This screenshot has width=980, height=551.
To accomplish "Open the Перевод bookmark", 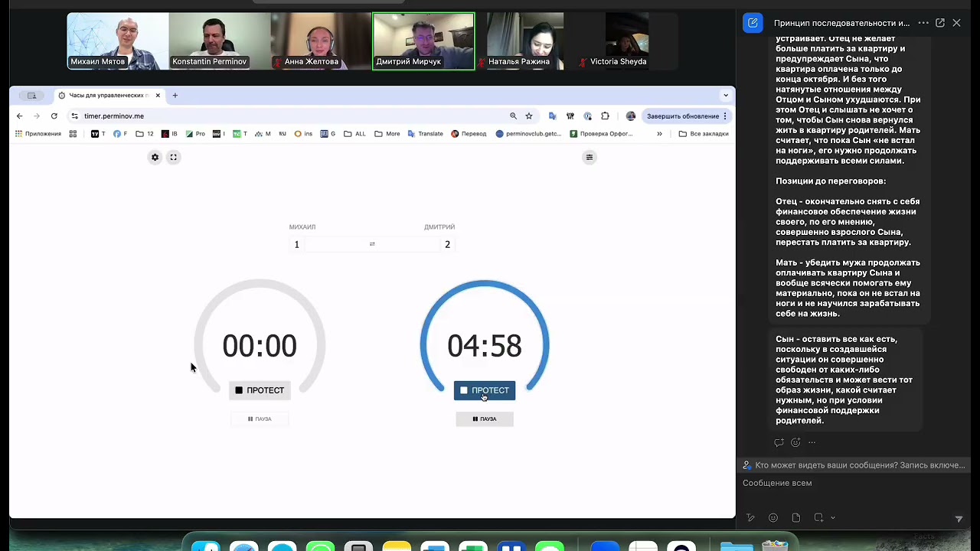I will [x=469, y=134].
